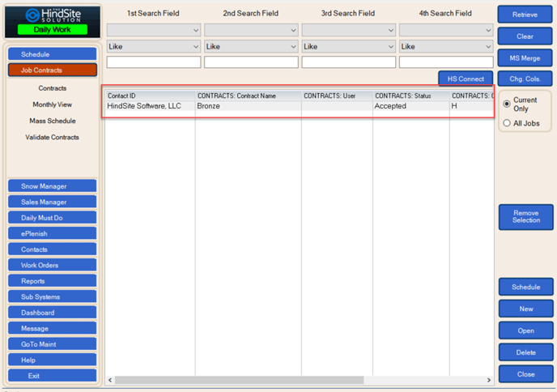Click the Retrieve button
This screenshot has width=557, height=392.
[x=525, y=15]
